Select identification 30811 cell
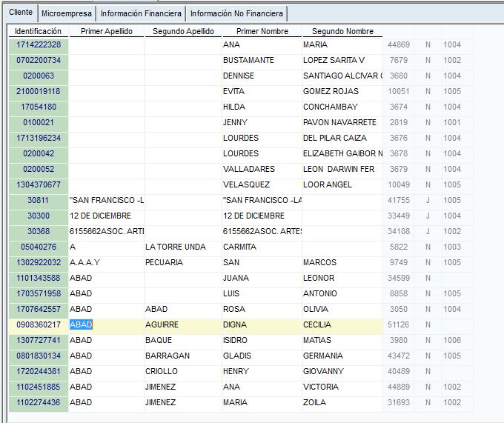The image size is (504, 423). coord(39,201)
